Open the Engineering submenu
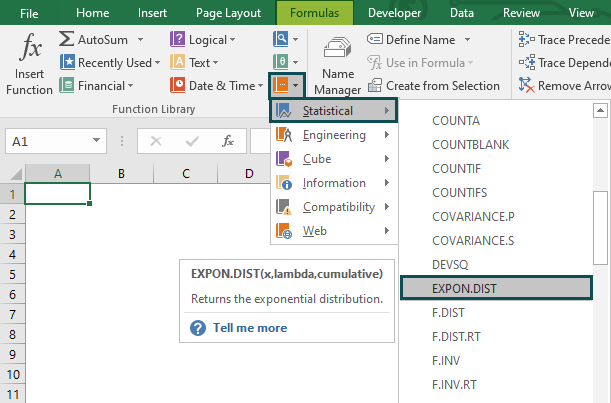The image size is (611, 403). pos(334,135)
